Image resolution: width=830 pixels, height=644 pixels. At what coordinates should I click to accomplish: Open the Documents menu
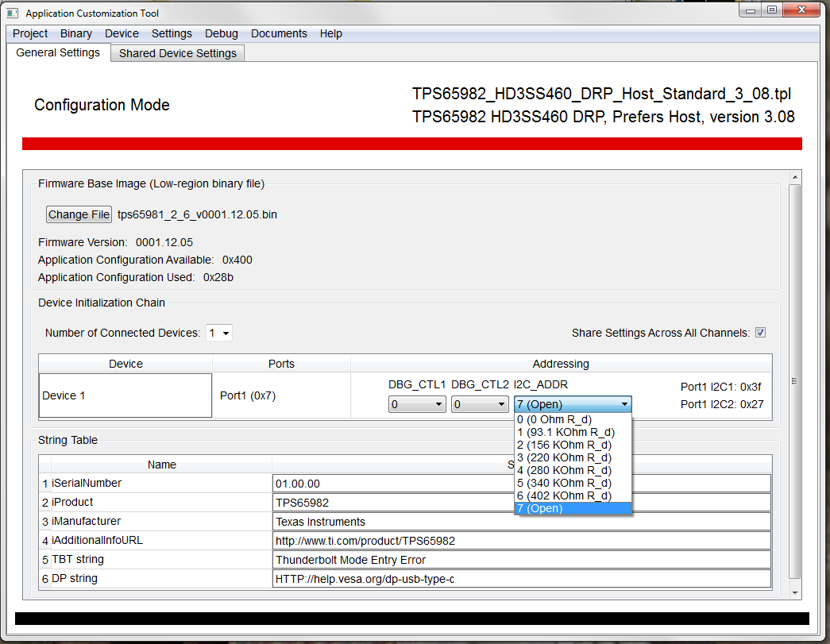[279, 33]
